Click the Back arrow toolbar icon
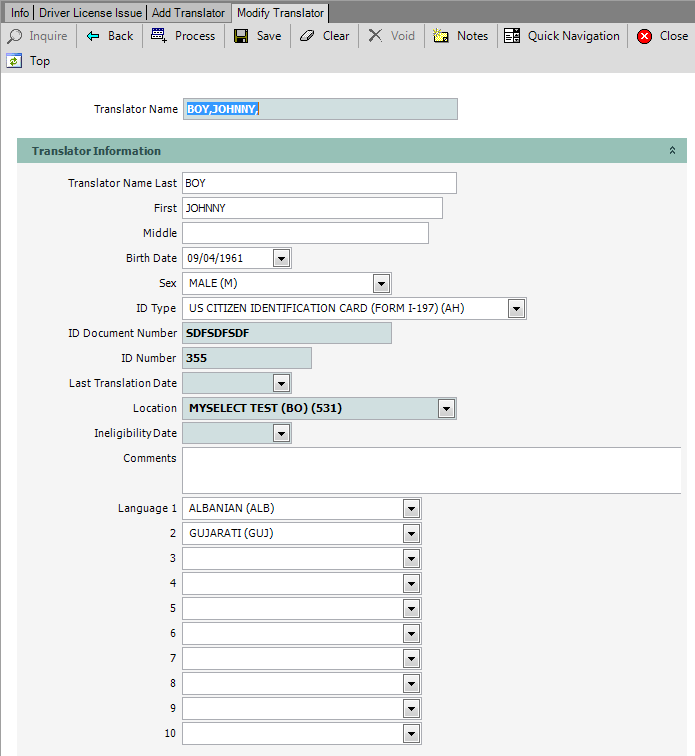 click(x=94, y=36)
